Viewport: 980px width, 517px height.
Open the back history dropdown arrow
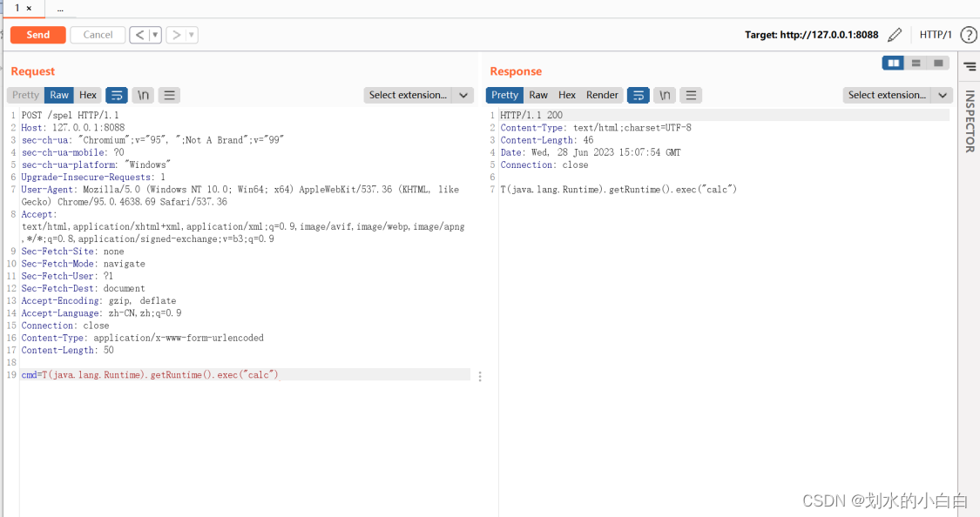click(x=155, y=35)
